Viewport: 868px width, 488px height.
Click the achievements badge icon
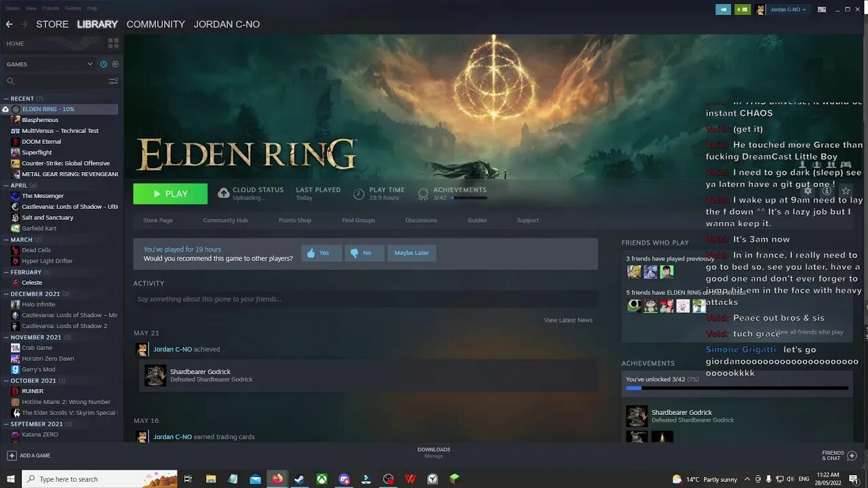[x=423, y=194]
